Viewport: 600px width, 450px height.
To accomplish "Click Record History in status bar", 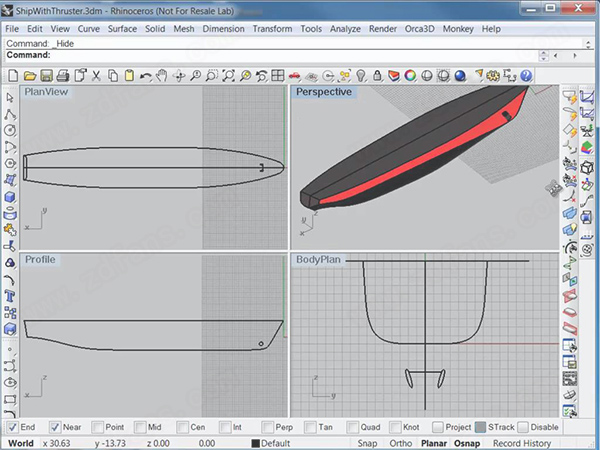I will coord(521,443).
